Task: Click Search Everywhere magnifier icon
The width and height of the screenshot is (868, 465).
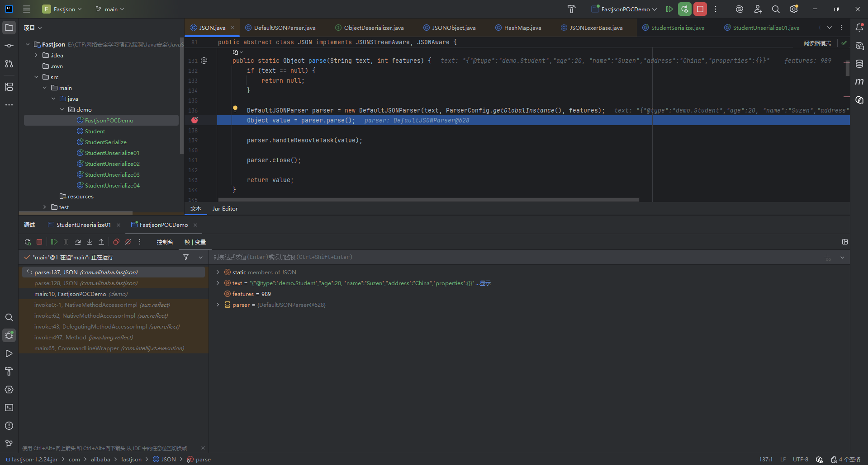Action: [x=776, y=9]
